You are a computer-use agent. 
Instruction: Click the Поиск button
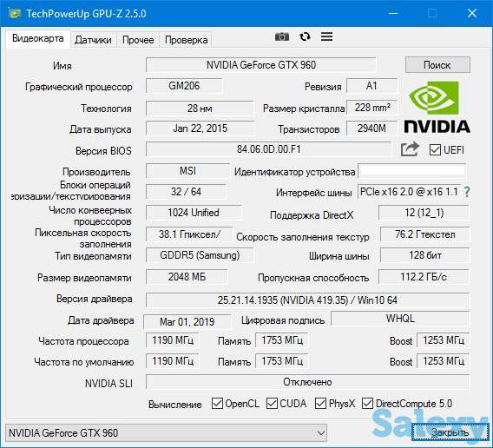click(x=437, y=65)
